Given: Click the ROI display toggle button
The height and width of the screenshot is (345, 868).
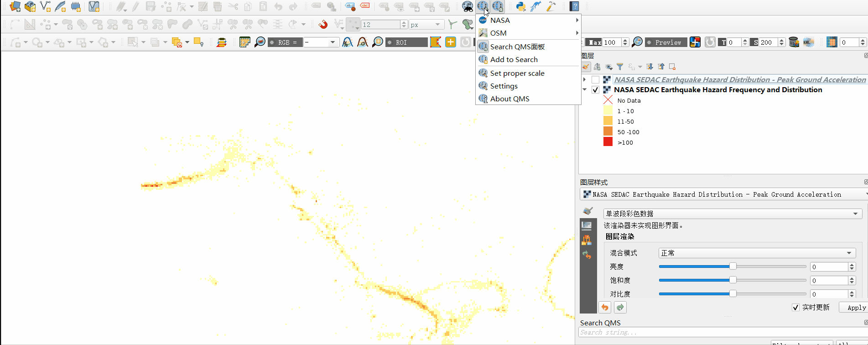Looking at the screenshot, I should (407, 42).
